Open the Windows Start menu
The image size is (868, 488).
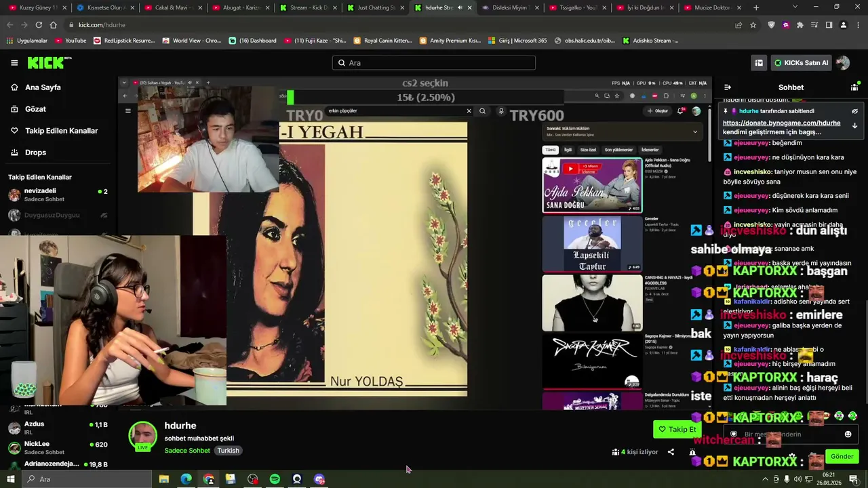(10, 479)
